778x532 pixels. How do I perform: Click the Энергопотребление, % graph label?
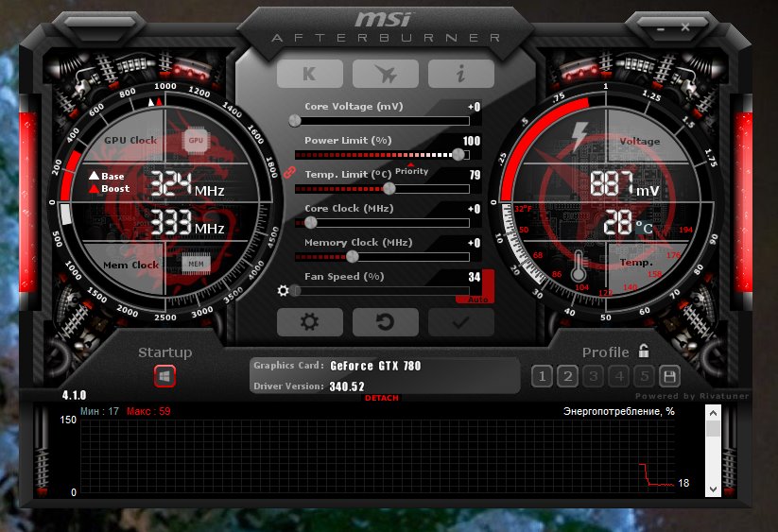(619, 411)
